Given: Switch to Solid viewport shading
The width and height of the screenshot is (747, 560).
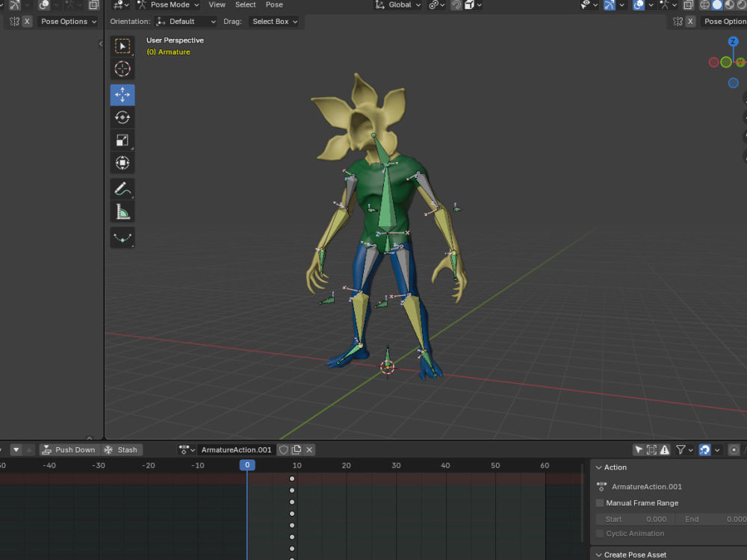Looking at the screenshot, I should [717, 4].
